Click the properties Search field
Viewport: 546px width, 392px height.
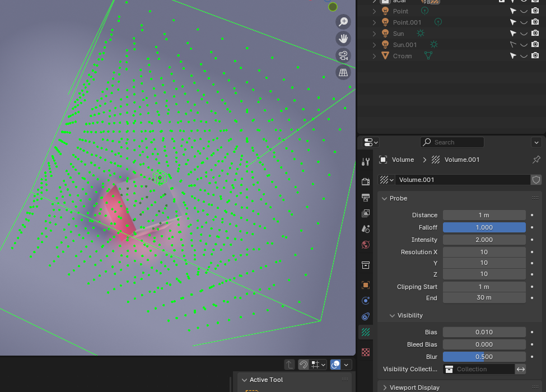(452, 142)
